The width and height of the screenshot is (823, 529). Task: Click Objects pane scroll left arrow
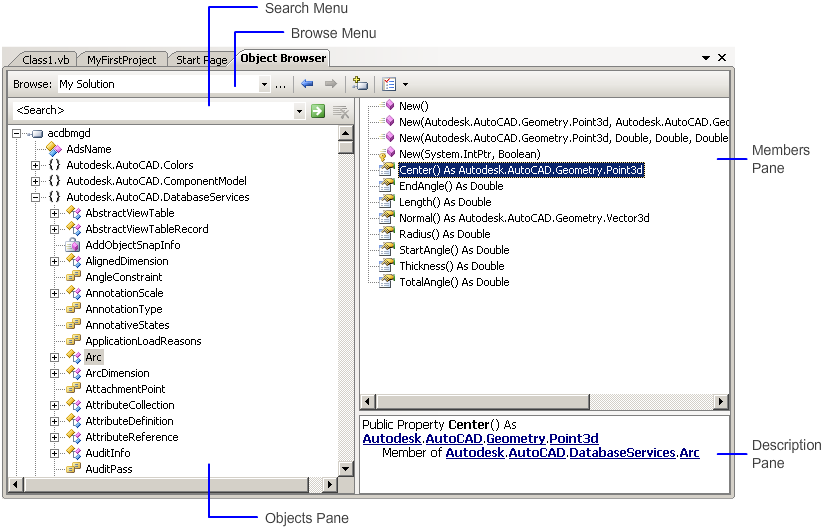[x=16, y=484]
